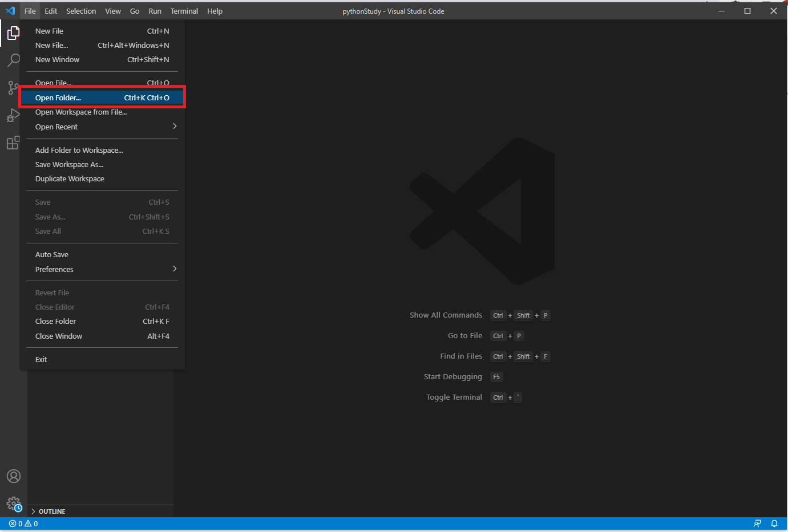Choose Duplicate Workspace

click(x=103, y=178)
